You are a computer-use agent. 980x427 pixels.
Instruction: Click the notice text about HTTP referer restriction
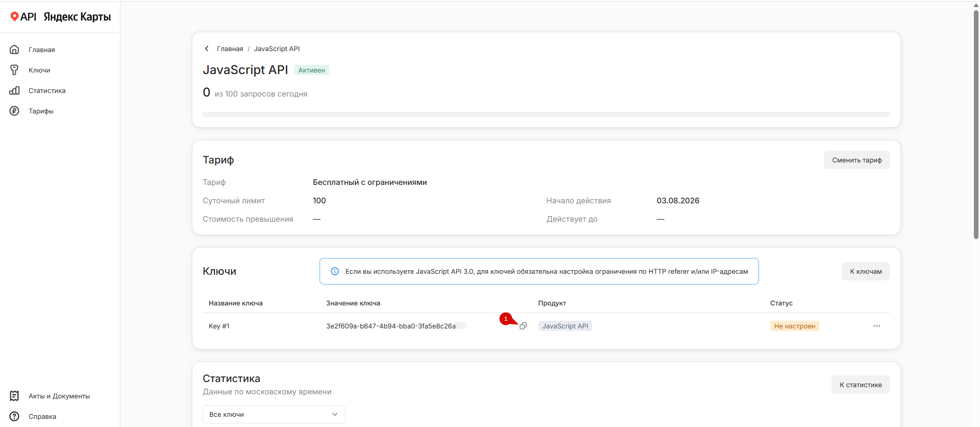(x=547, y=271)
